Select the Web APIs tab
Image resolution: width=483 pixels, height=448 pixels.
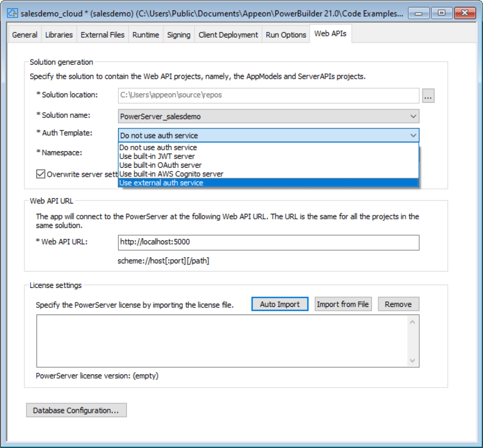tap(330, 34)
